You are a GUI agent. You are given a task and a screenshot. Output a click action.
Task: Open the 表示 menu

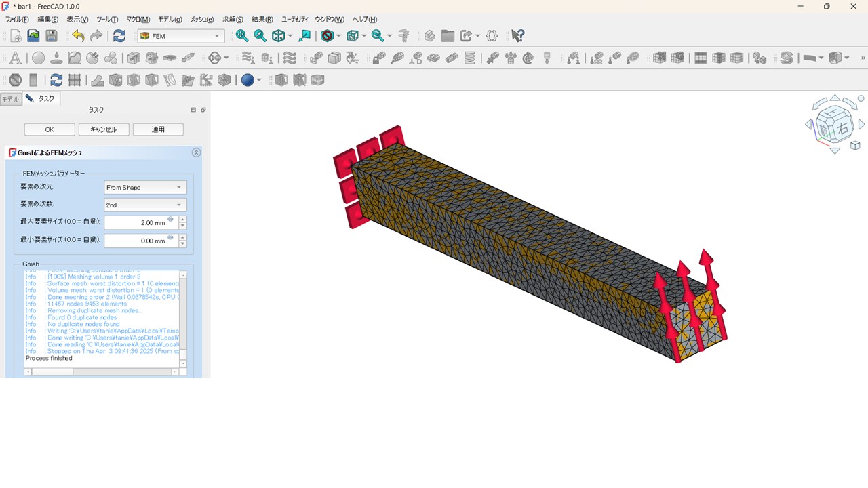click(77, 19)
